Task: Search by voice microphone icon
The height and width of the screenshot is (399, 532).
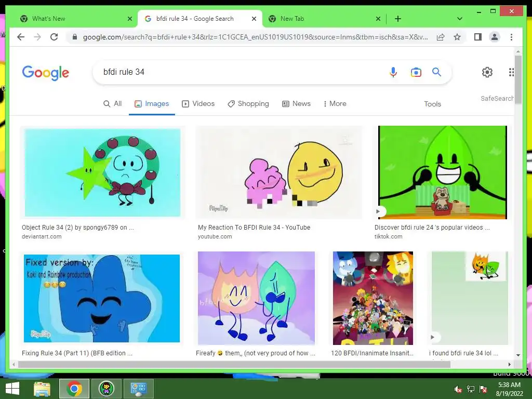Action: click(x=393, y=72)
